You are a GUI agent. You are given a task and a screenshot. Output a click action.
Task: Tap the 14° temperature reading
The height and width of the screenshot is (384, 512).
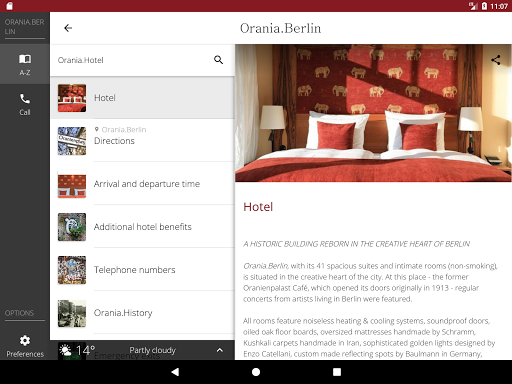[85, 350]
